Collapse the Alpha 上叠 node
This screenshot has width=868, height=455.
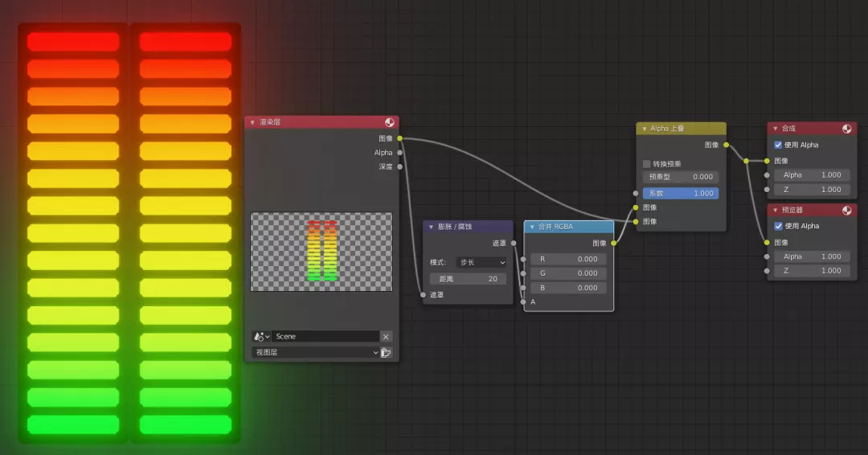(645, 129)
